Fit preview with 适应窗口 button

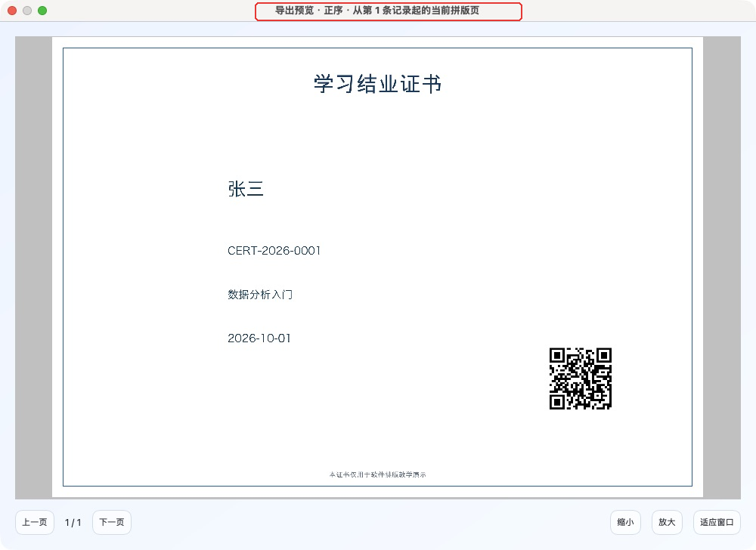[717, 522]
